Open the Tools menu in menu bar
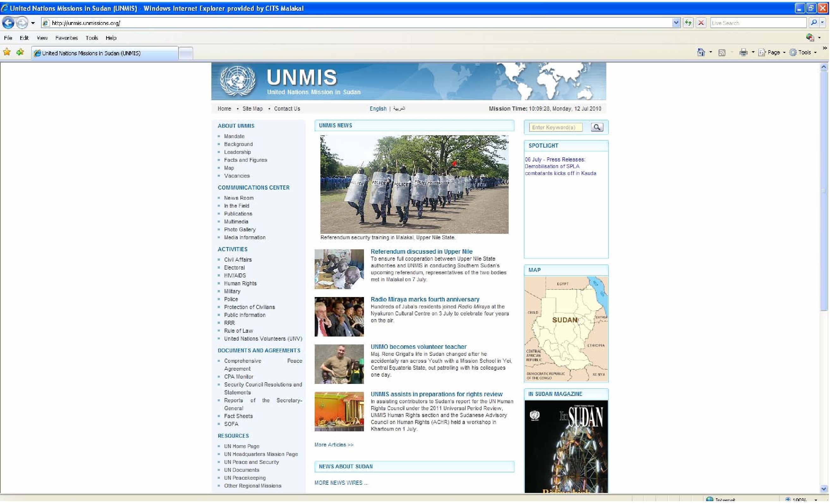The width and height of the screenshot is (830, 504). pos(92,38)
